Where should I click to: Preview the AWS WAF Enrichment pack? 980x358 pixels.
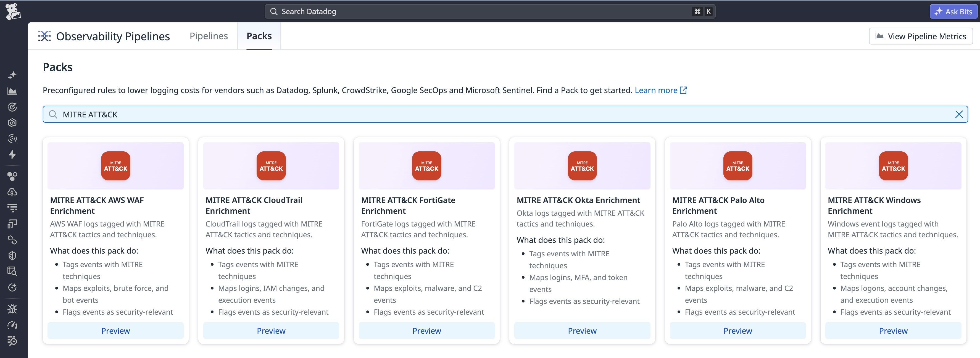click(x=116, y=331)
